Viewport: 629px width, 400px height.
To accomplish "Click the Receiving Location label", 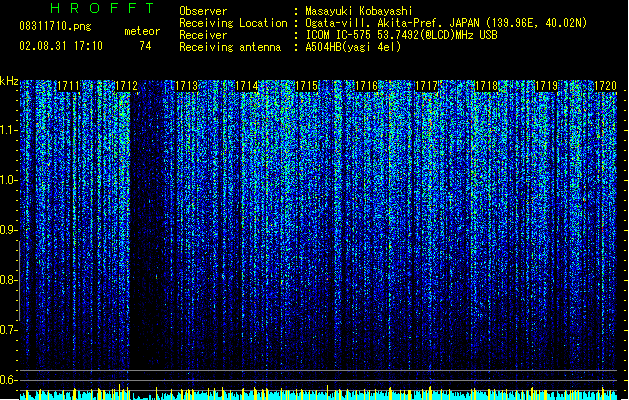I will tap(233, 23).
